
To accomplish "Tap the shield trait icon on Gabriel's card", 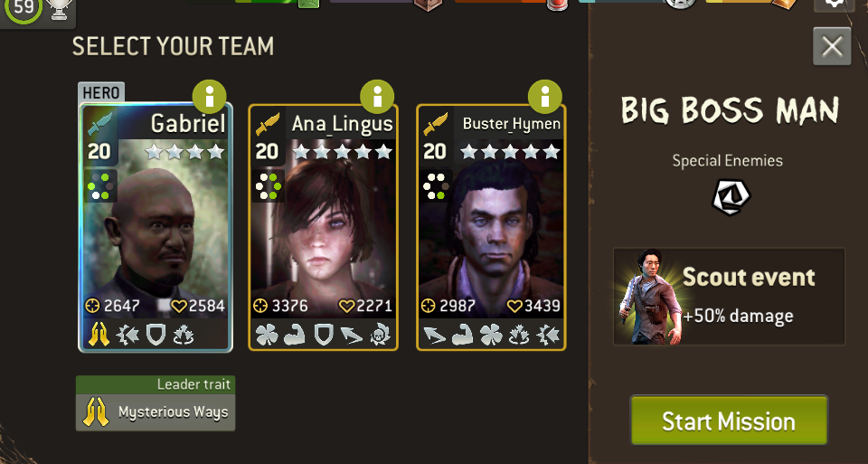I will click(156, 335).
